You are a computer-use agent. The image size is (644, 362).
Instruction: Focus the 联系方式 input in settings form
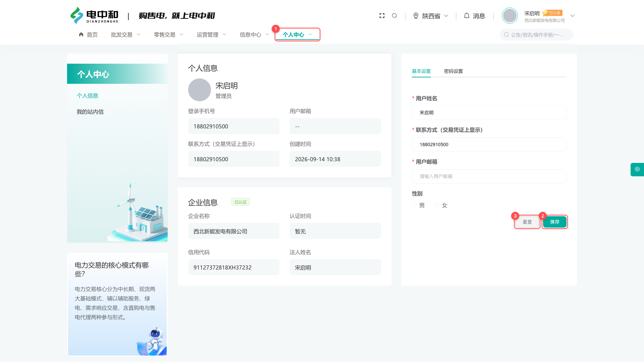489,144
